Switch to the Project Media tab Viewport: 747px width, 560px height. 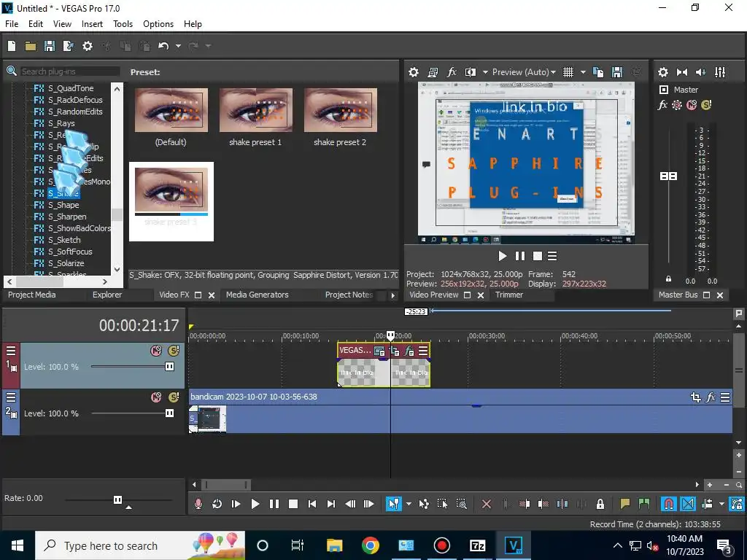(32, 295)
